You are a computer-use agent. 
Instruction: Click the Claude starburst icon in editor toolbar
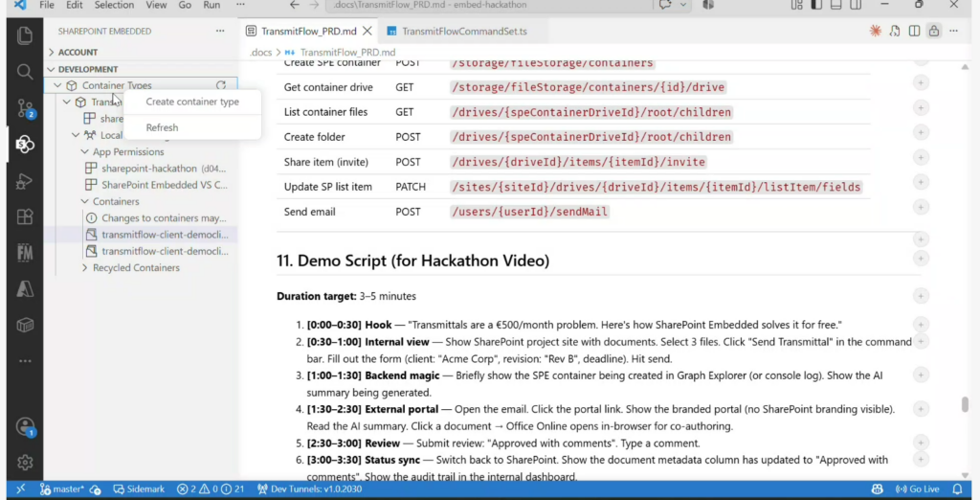point(875,31)
